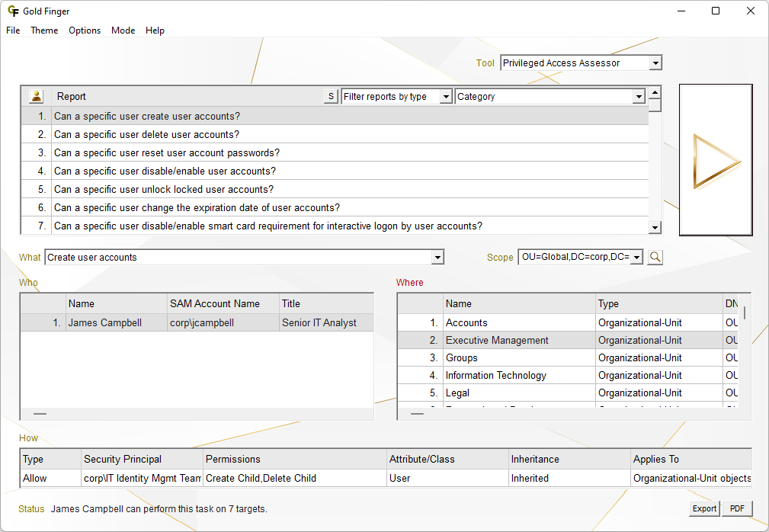Select Groups row in Where table

(568, 357)
